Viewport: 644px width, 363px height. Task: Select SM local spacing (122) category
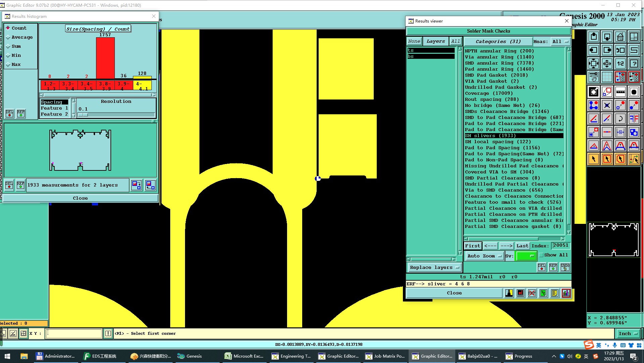click(x=514, y=142)
